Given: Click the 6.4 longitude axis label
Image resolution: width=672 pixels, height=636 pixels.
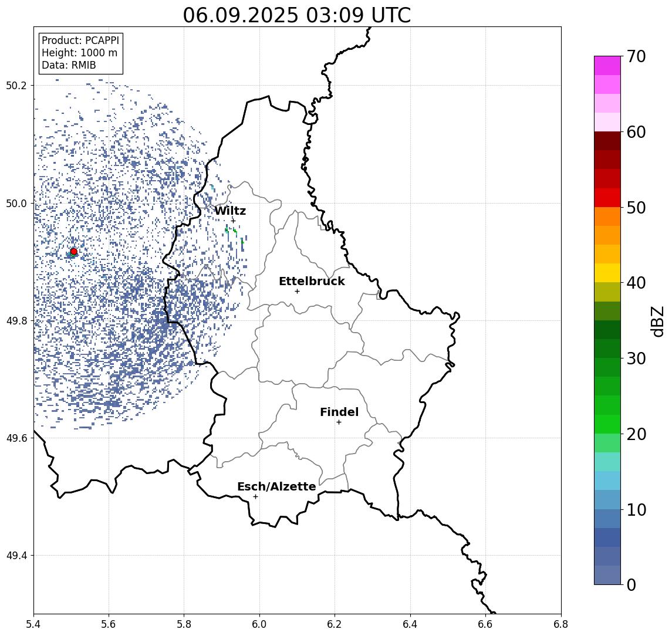Looking at the screenshot, I should coord(410,624).
